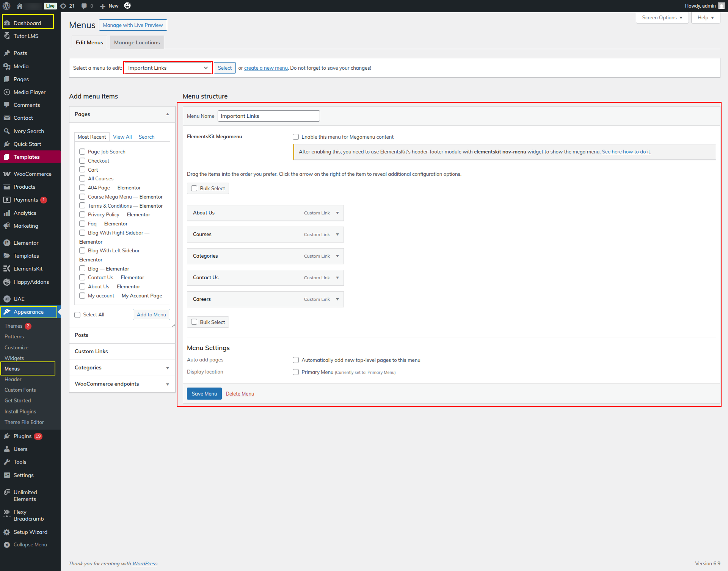Click the Save Menu button
The height and width of the screenshot is (571, 728).
coord(204,394)
